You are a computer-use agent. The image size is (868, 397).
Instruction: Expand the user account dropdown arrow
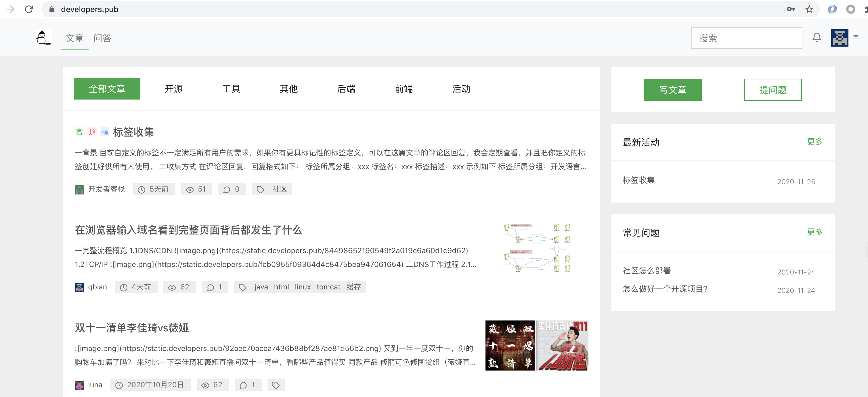click(x=856, y=36)
